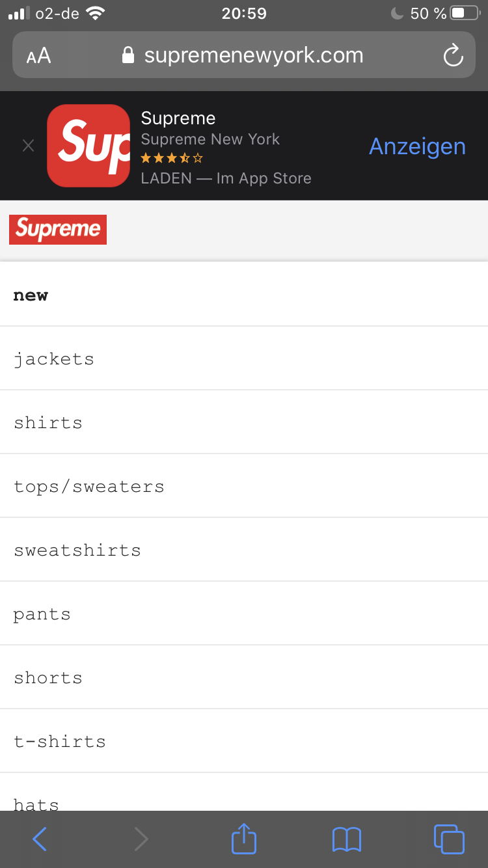The image size is (488, 868).
Task: Tap the Safari back arrow
Action: pyautogui.click(x=40, y=839)
